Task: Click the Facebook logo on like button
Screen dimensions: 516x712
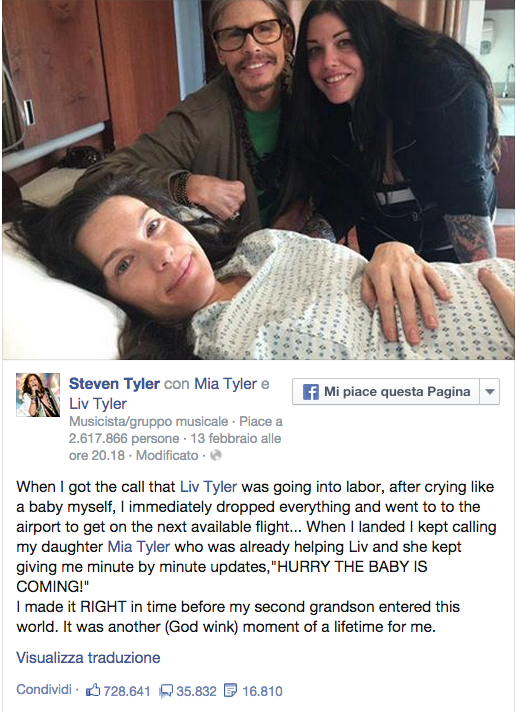Action: 311,391
